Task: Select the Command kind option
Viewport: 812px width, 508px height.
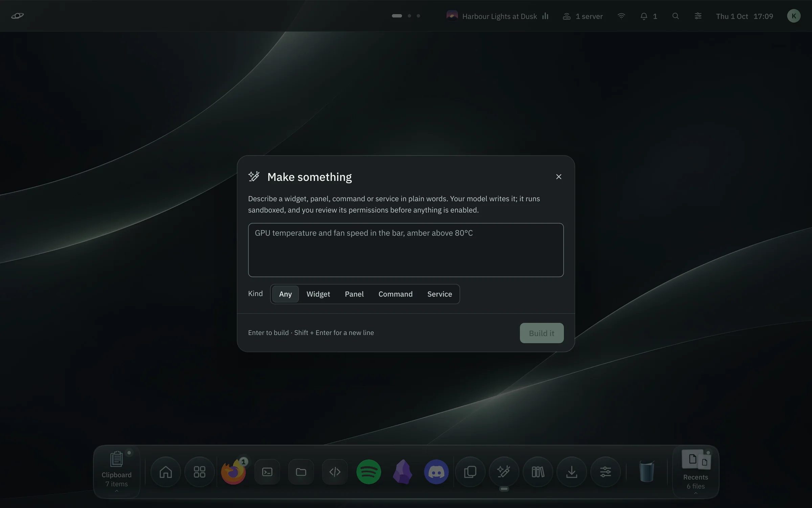Action: pos(396,294)
